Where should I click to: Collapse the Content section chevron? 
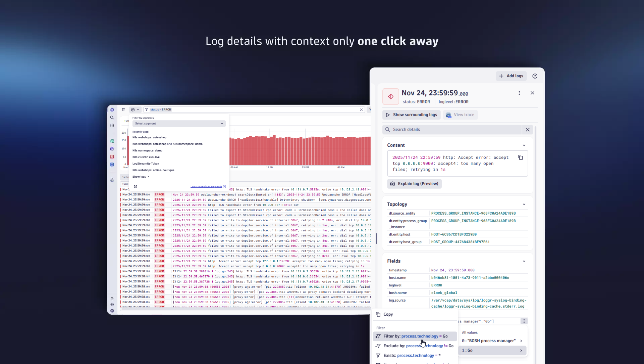524,145
